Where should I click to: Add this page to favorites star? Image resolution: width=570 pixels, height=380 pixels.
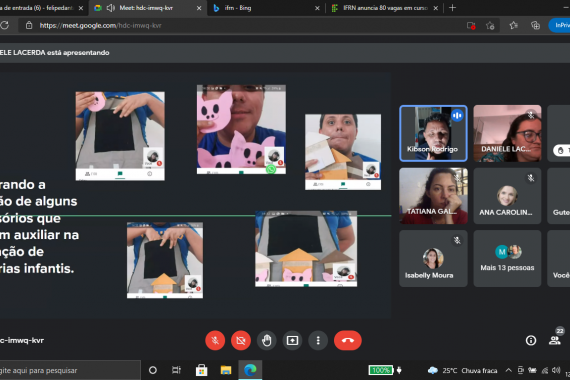tap(490, 25)
